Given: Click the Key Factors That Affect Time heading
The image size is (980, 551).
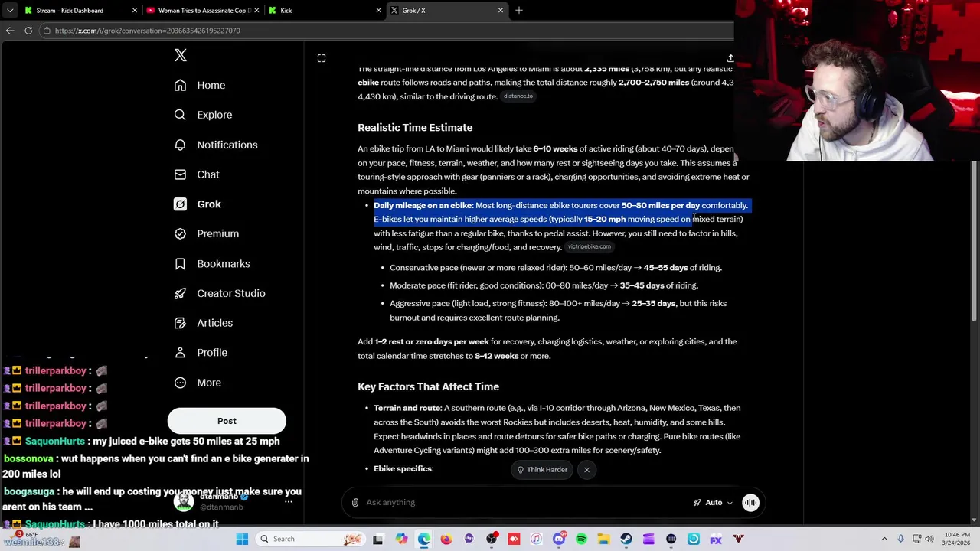Looking at the screenshot, I should (428, 386).
